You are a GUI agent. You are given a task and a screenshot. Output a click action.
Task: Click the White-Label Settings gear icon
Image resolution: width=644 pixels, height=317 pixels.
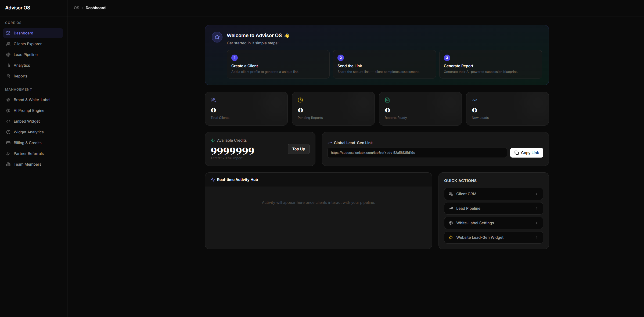pyautogui.click(x=451, y=223)
